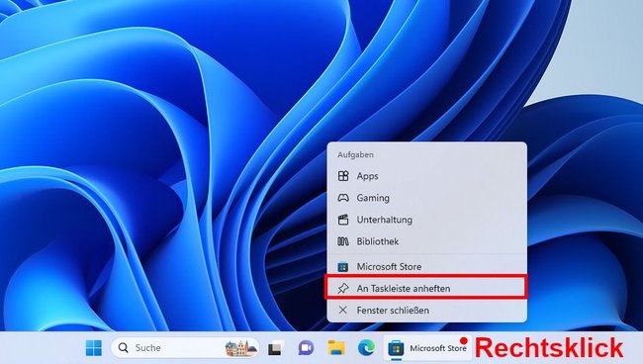Click the X icon beside Fenster schließen
Viewport: 643px width, 364px height.
(x=343, y=311)
